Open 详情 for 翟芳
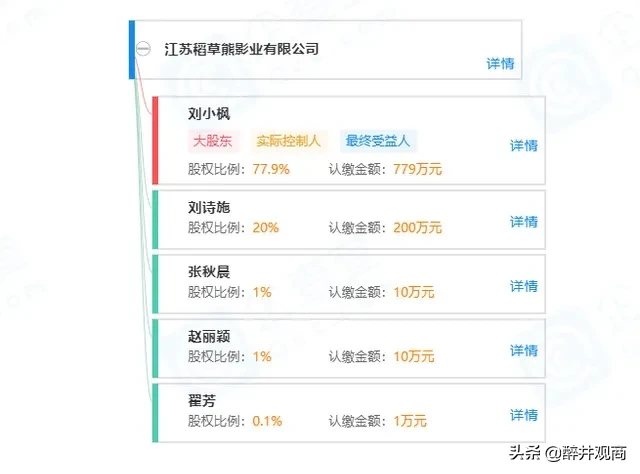This screenshot has height=474, width=640. tap(524, 415)
